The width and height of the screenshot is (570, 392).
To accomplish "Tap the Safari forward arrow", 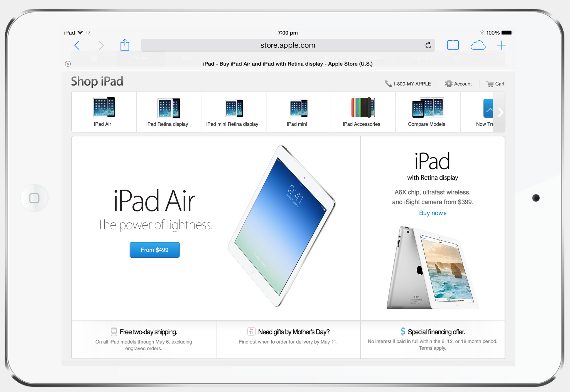I will (x=101, y=45).
